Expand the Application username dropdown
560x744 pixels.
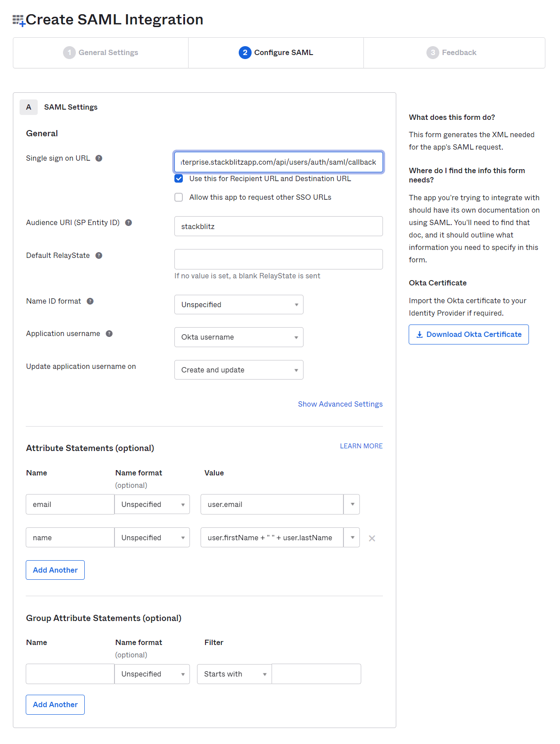[239, 337]
